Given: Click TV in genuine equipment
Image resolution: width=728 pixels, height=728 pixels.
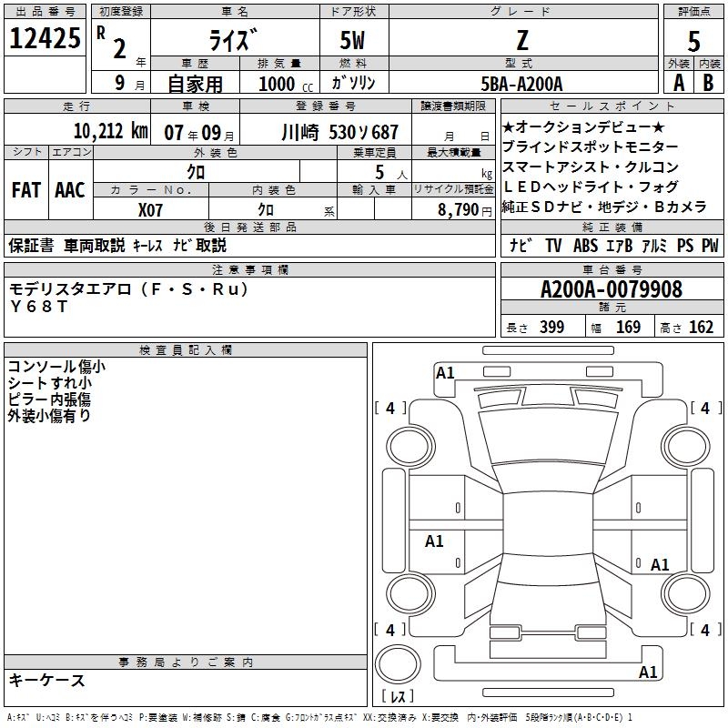Looking at the screenshot, I should point(553,245).
